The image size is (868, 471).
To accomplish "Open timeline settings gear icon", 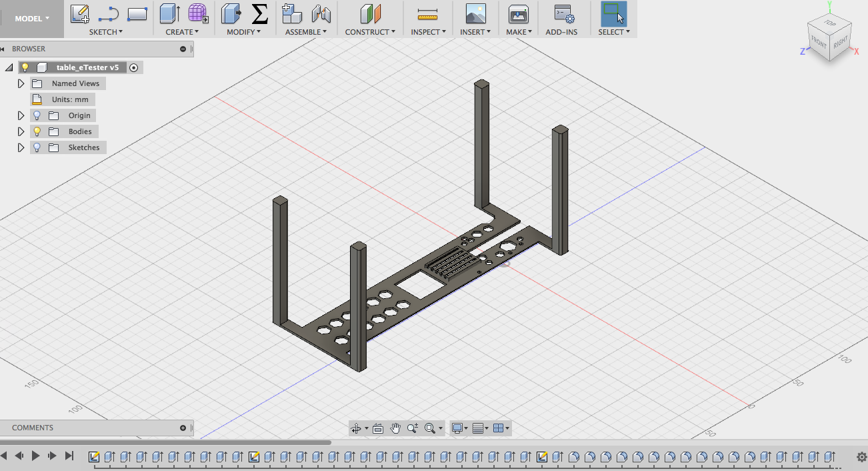I will (861, 457).
